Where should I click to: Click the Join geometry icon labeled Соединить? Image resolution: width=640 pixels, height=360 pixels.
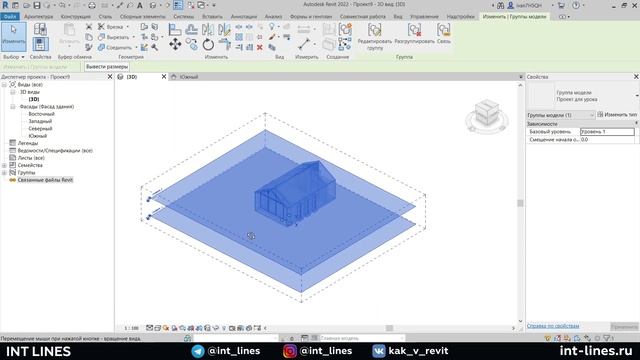(101, 48)
